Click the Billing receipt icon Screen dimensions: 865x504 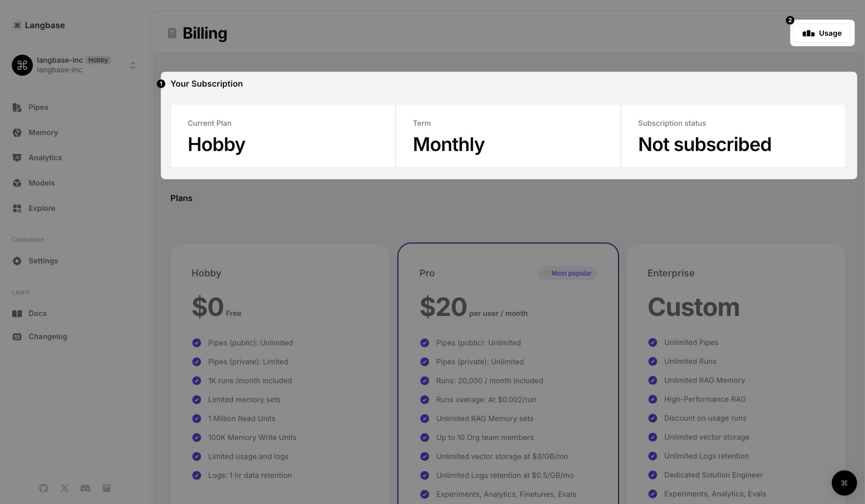tap(172, 33)
